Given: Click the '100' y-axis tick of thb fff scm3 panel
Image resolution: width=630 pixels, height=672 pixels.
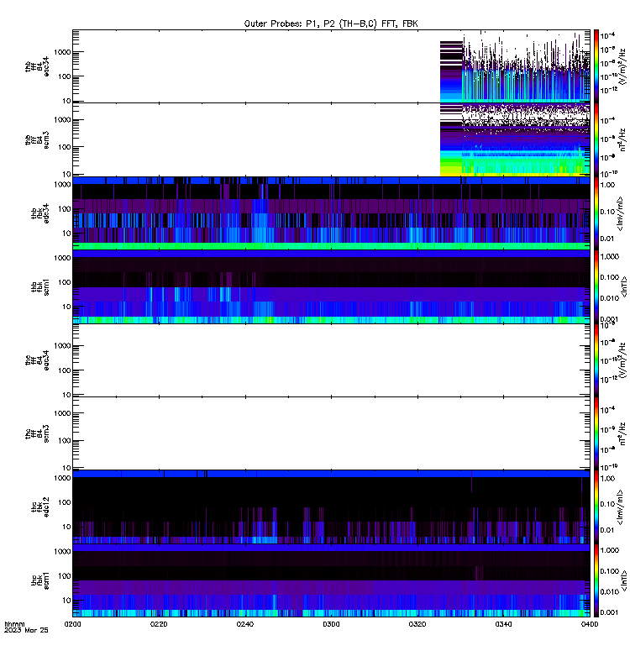Looking at the screenshot, I should [65, 147].
